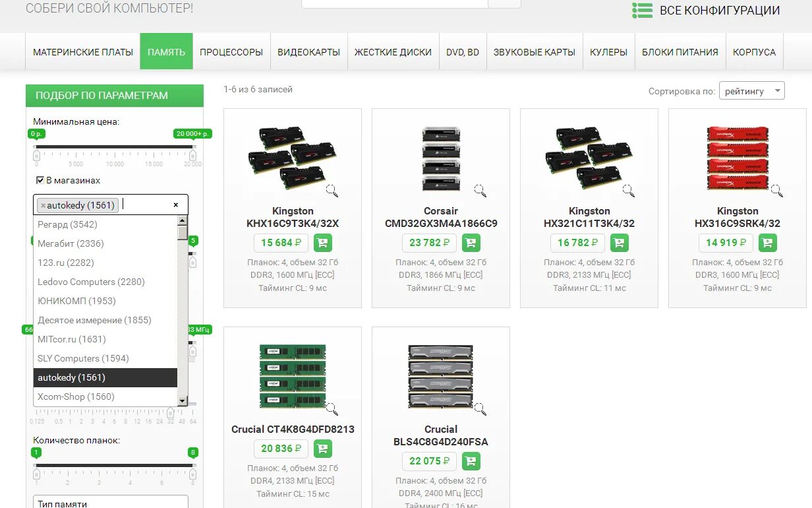Open the Звуковые карты tab
Image resolution: width=812 pixels, height=508 pixels.
[535, 51]
